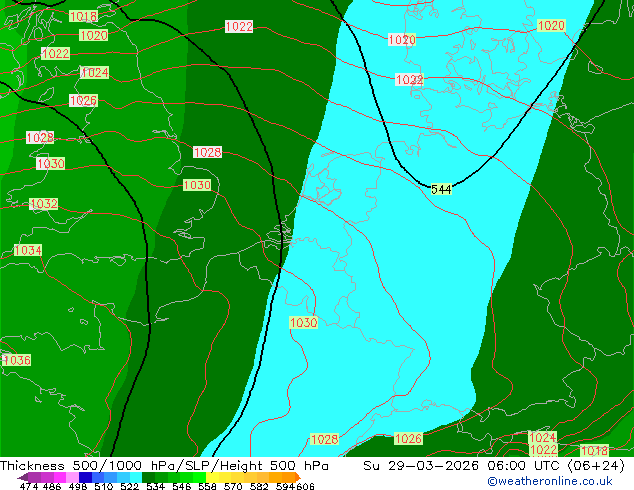Click the 1018 label over Scotland
Image resolution: width=634 pixels, height=490 pixels.
point(83,16)
